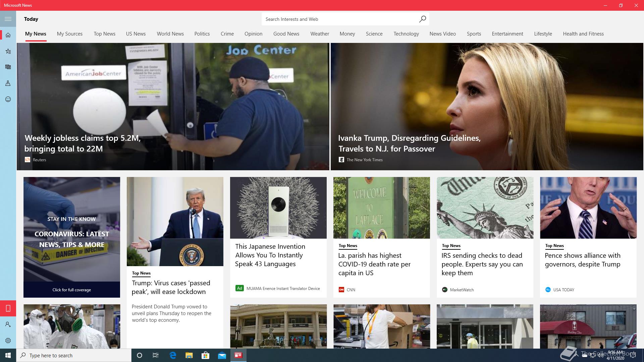This screenshot has height=362, width=644.
Task: Open the Ivanka Trump Passover headline
Action: tap(409, 143)
